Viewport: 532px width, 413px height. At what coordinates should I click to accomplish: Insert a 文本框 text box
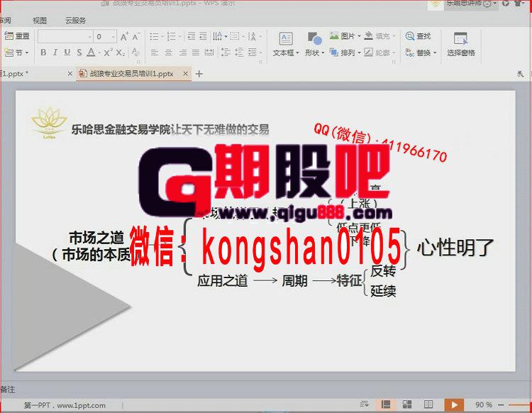point(286,44)
